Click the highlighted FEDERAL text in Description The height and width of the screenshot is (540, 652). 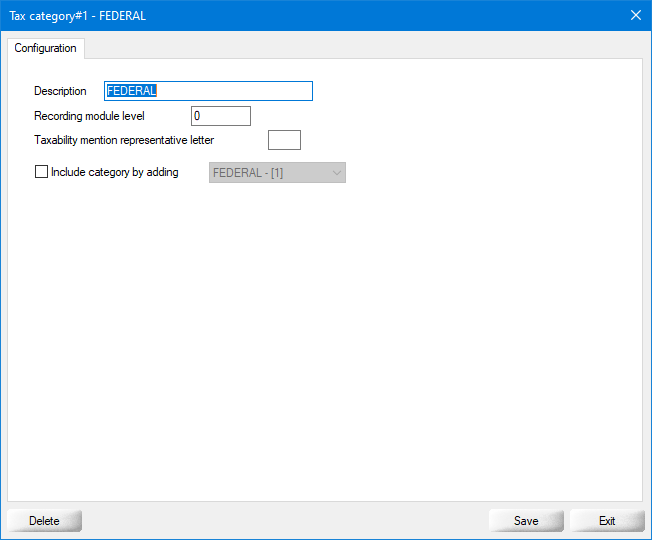coord(131,91)
